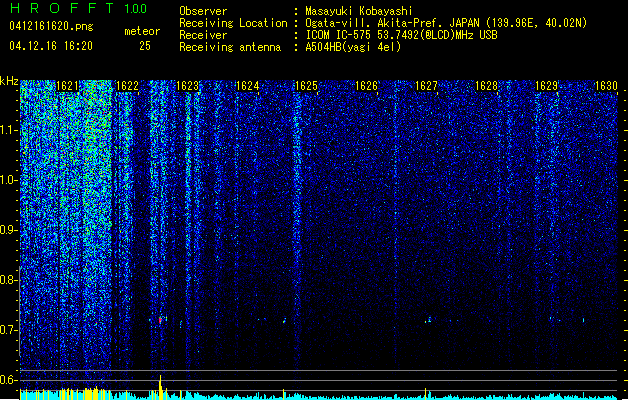Viewport: 629px width, 400px height.
Task: Click the kHz axis unit label
Action: (x=9, y=81)
